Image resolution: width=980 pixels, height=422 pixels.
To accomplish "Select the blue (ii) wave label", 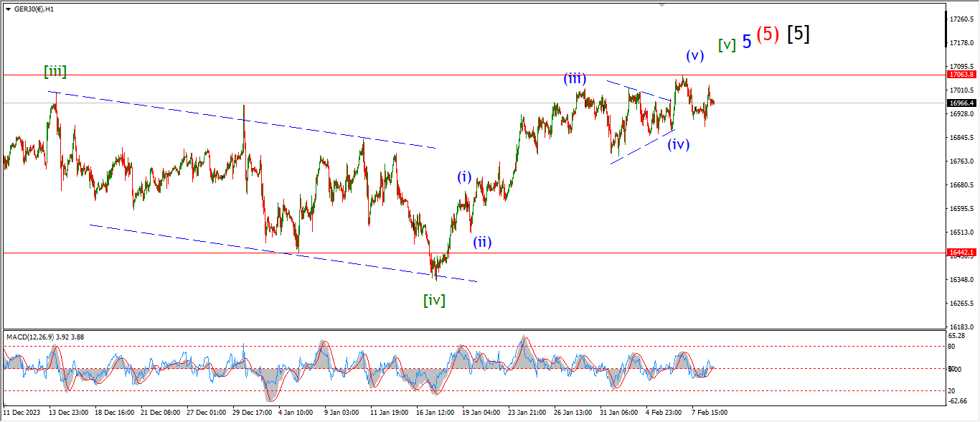I will (481, 242).
